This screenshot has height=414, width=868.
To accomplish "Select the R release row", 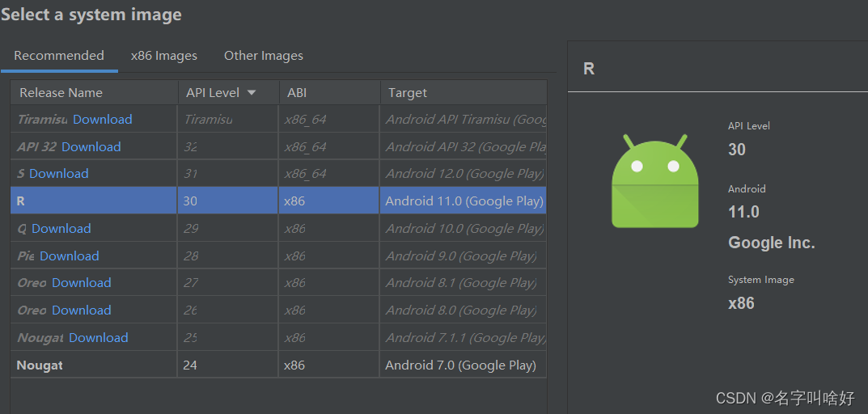I will tap(278, 201).
